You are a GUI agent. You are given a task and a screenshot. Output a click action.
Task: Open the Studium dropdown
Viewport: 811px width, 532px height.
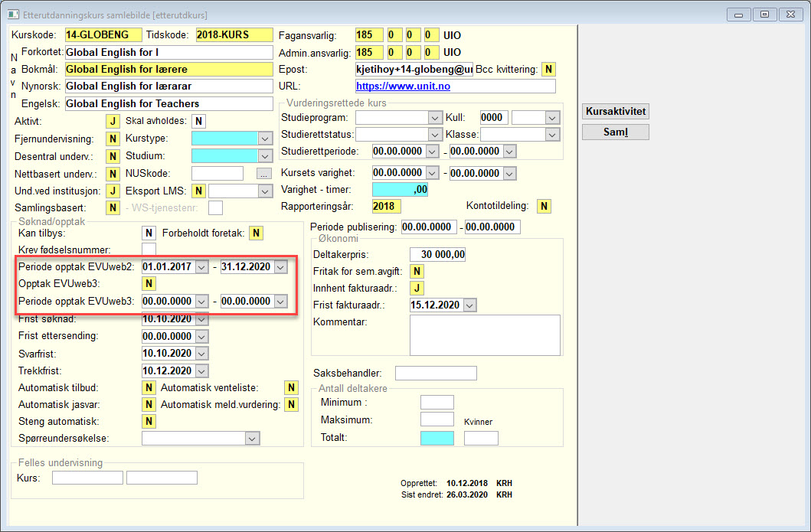click(265, 156)
